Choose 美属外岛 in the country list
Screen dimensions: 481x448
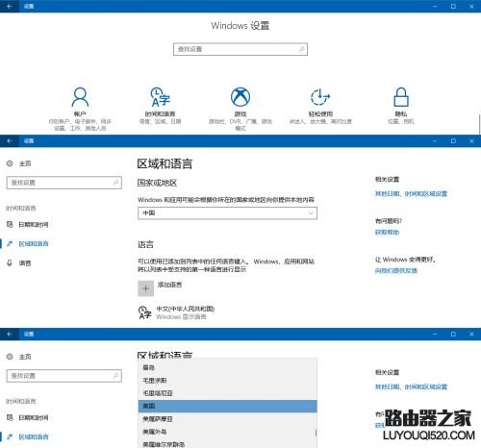[227, 432]
